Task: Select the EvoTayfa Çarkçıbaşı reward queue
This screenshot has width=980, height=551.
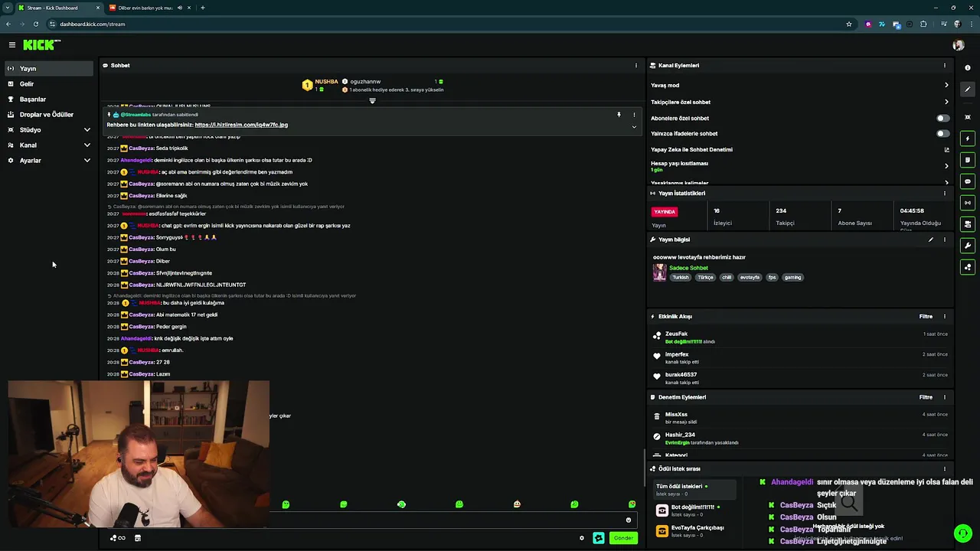Action: point(694,531)
